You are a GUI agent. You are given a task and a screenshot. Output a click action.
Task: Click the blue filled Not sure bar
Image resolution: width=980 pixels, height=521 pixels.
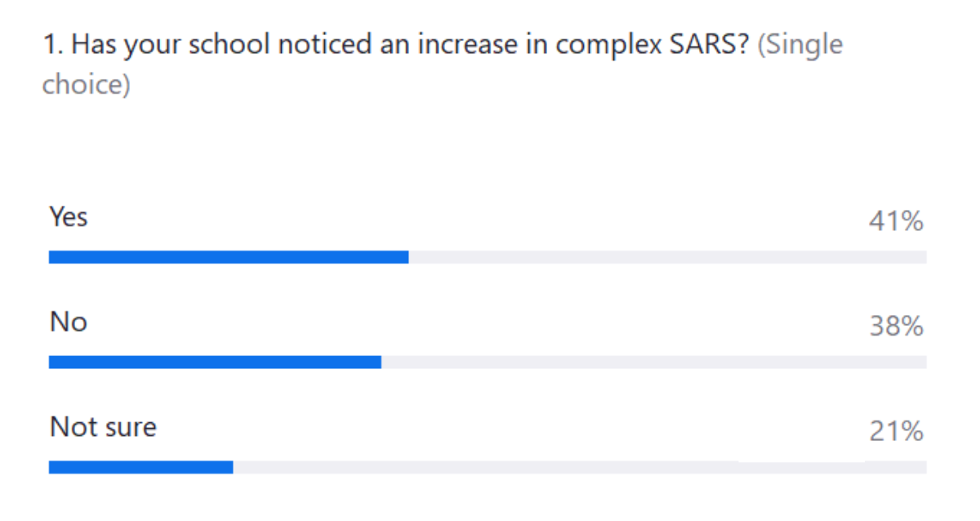pos(140,467)
